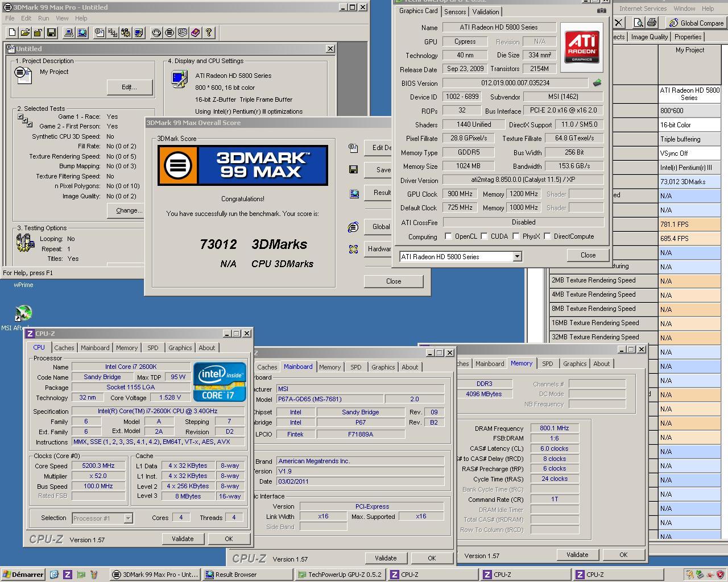Click the ATI Radeon logo in GPU-Z
Image resolution: width=728 pixels, height=582 pixels.
(581, 47)
